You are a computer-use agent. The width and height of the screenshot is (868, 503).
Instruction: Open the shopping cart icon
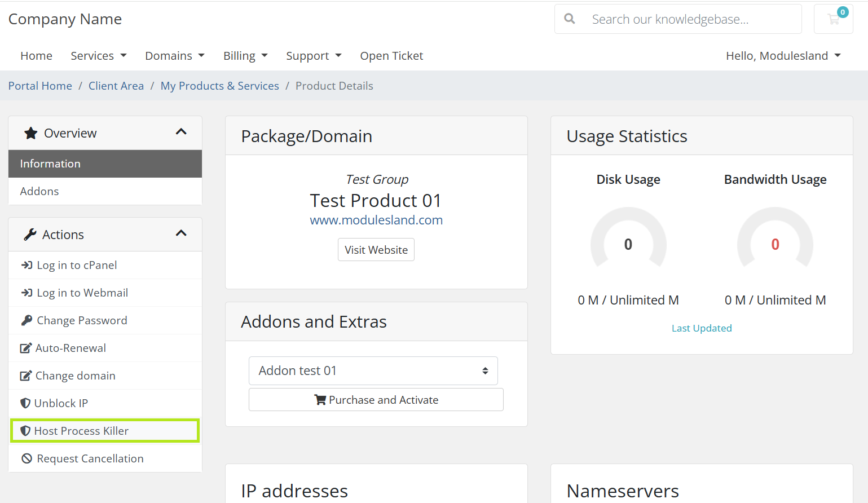click(833, 19)
